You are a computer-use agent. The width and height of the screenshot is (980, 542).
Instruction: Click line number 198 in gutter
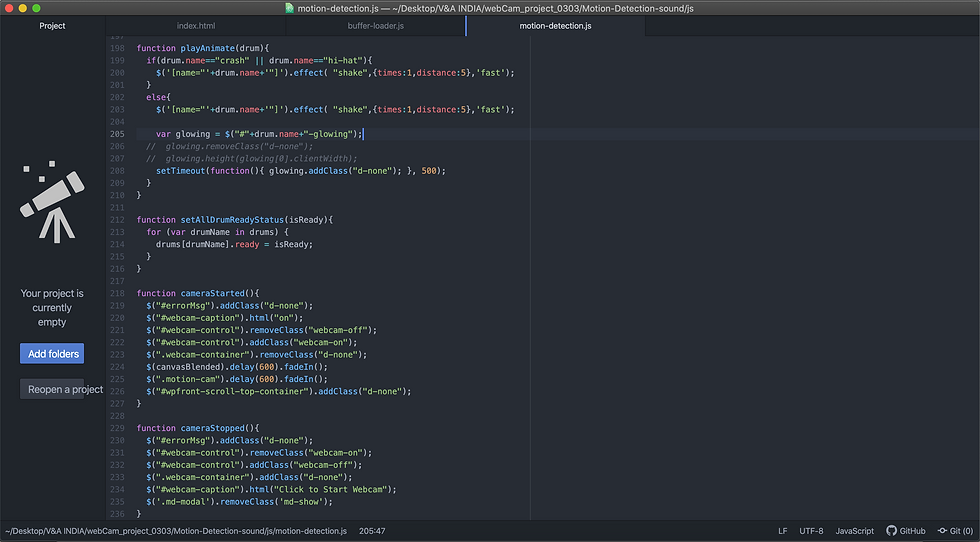[x=117, y=48]
